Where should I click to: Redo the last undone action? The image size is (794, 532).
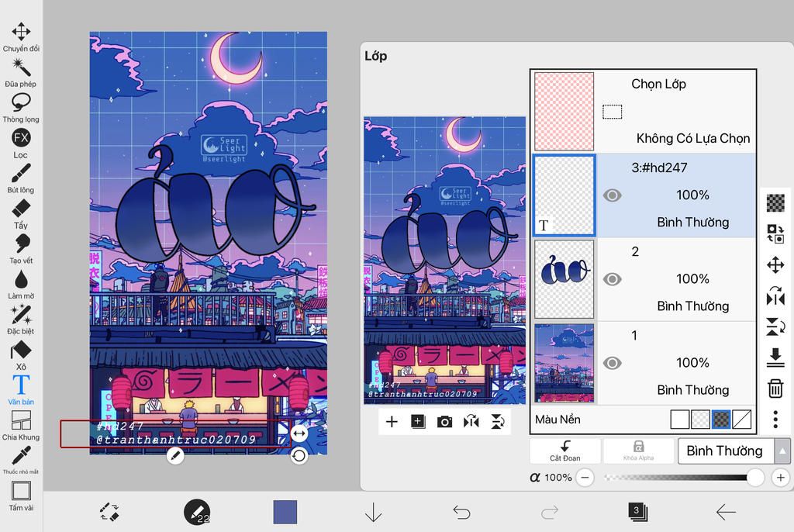(x=550, y=513)
